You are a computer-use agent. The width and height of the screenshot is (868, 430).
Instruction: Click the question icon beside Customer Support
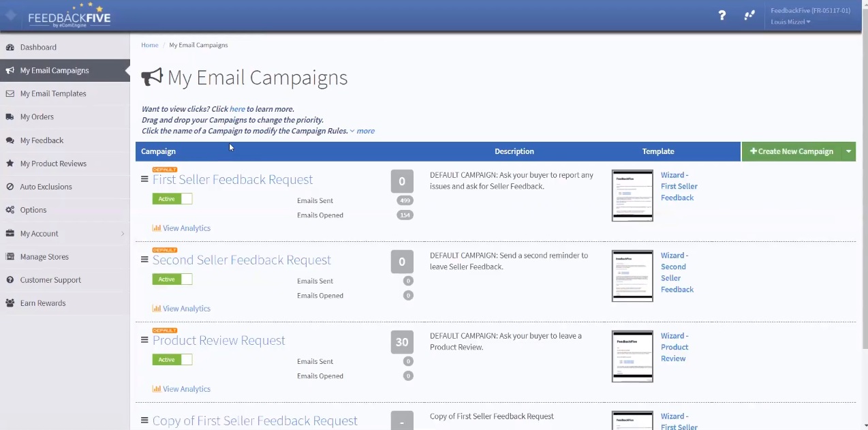[x=10, y=279]
